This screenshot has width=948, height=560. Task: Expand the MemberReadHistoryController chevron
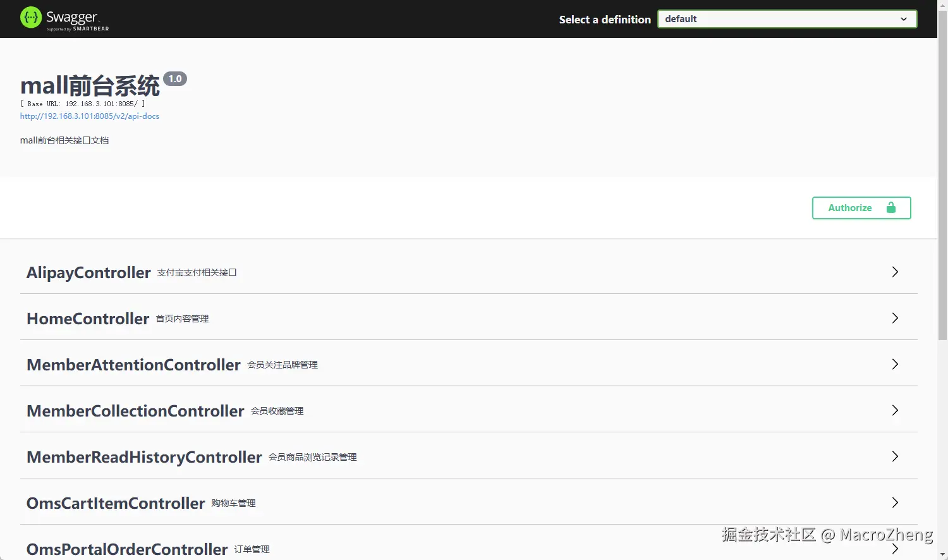[895, 456]
